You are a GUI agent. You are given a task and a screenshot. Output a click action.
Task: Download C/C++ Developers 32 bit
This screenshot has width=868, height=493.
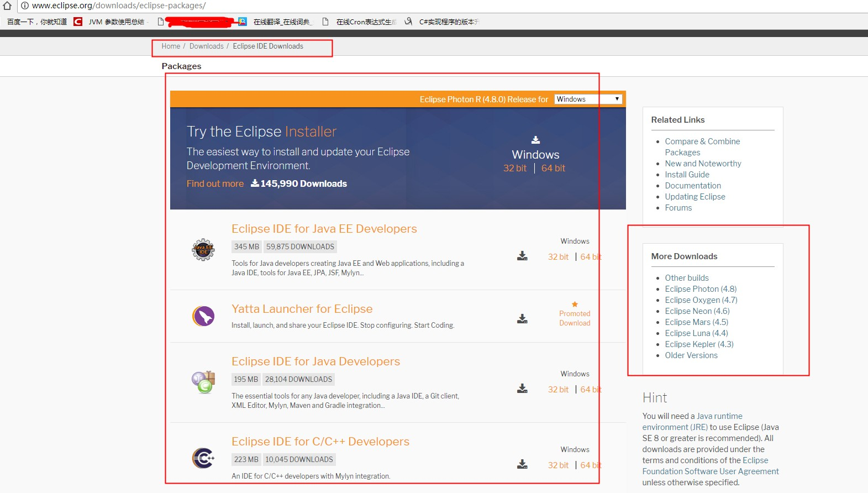coord(558,465)
